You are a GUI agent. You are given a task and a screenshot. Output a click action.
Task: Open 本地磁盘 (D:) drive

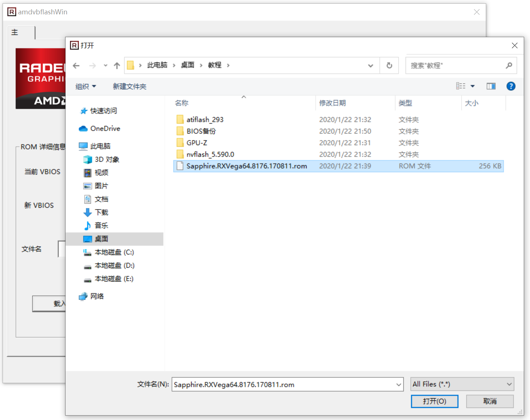(109, 265)
